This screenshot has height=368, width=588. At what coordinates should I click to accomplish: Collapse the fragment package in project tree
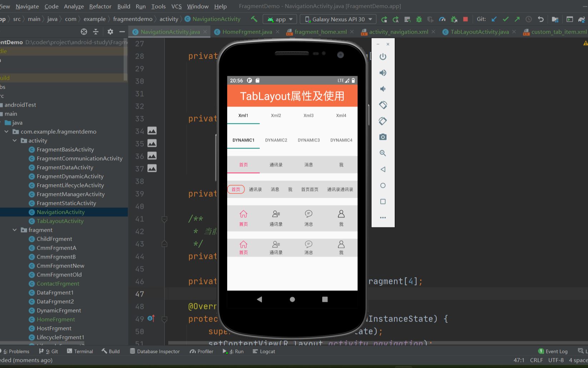15,230
